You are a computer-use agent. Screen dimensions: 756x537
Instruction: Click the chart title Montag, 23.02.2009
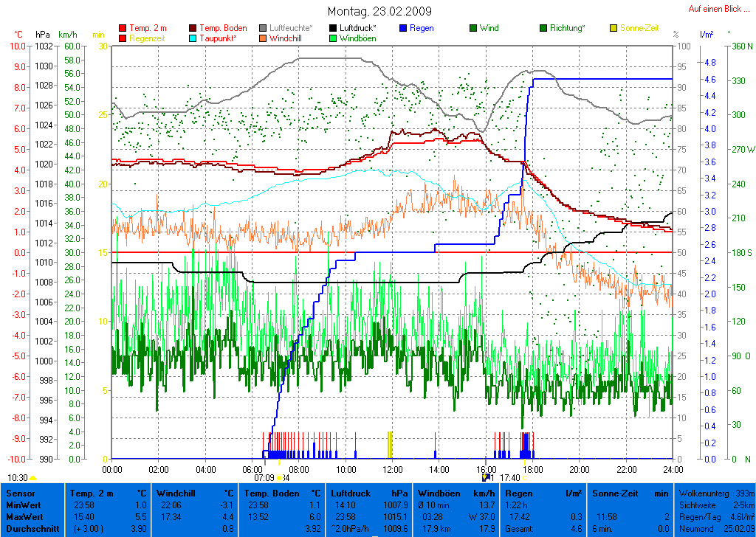tap(379, 12)
